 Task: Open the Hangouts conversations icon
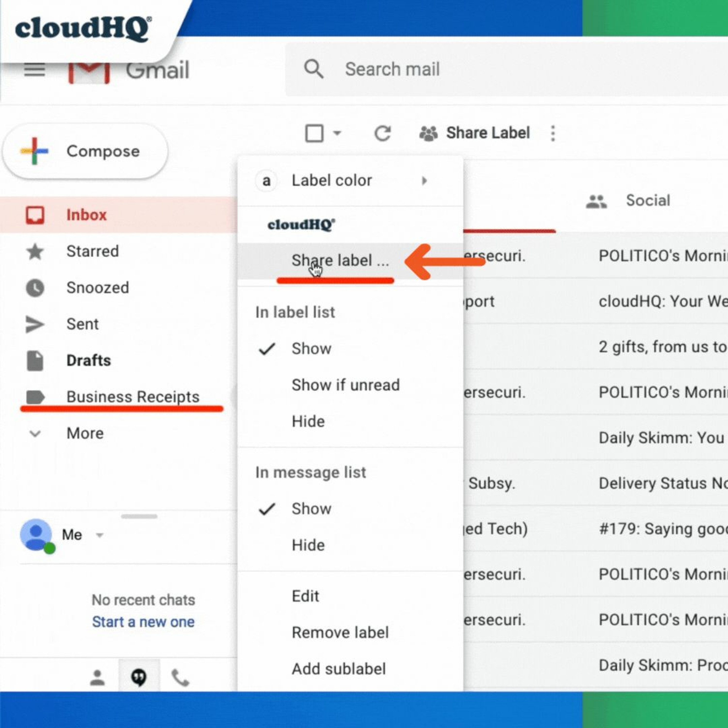139,677
